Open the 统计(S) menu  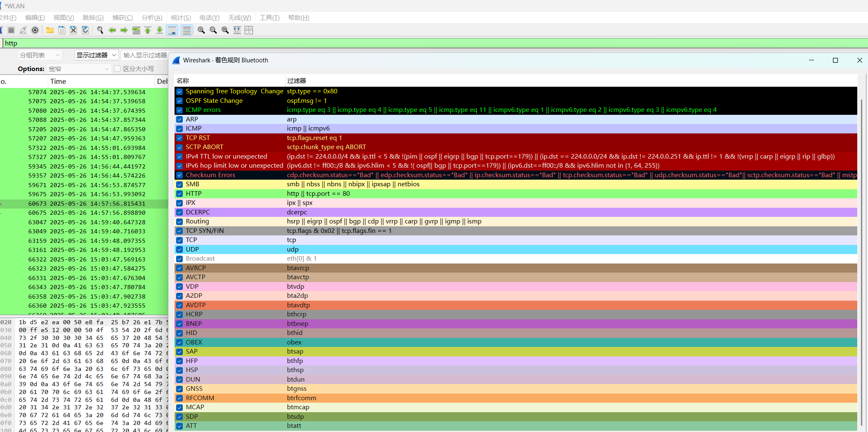pyautogui.click(x=181, y=17)
